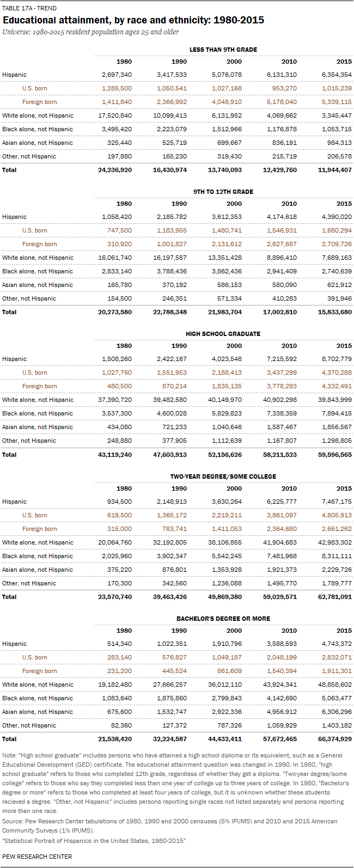Image resolution: width=354 pixels, height=868 pixels.
Task: Select the LESS THAN 9TH GRADE section header
Action: click(x=223, y=50)
